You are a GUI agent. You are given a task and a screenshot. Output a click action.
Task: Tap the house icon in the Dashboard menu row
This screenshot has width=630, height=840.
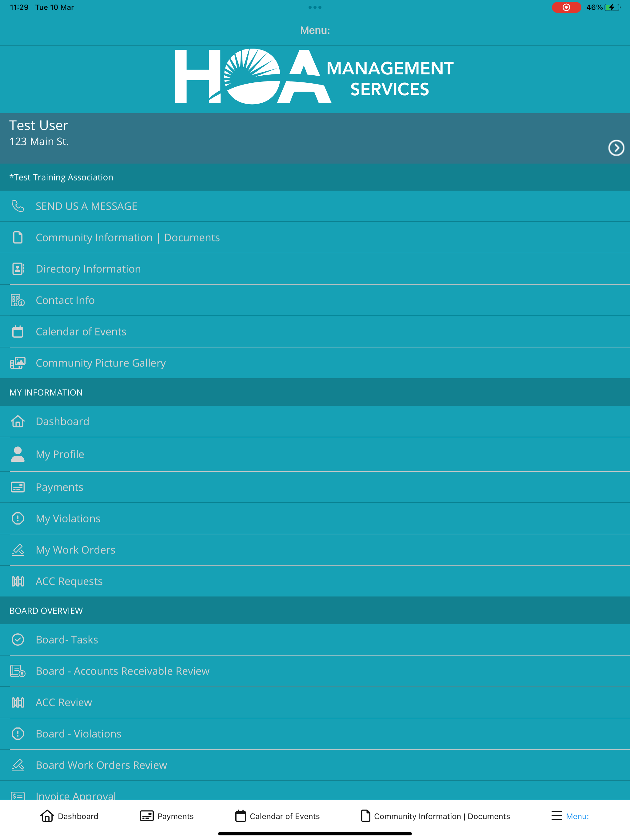point(18,421)
